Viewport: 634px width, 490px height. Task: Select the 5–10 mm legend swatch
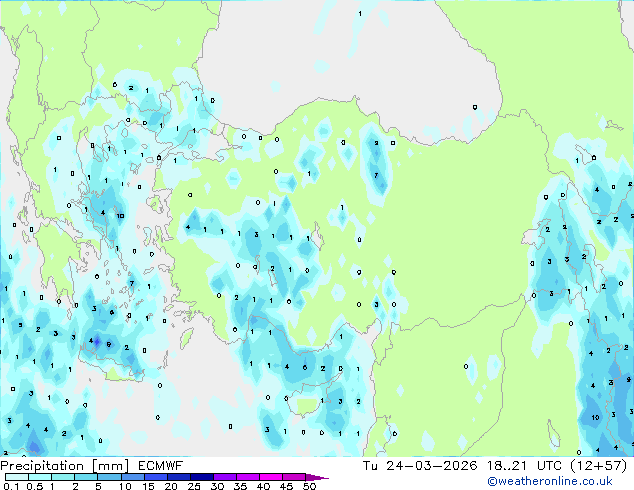point(109,477)
